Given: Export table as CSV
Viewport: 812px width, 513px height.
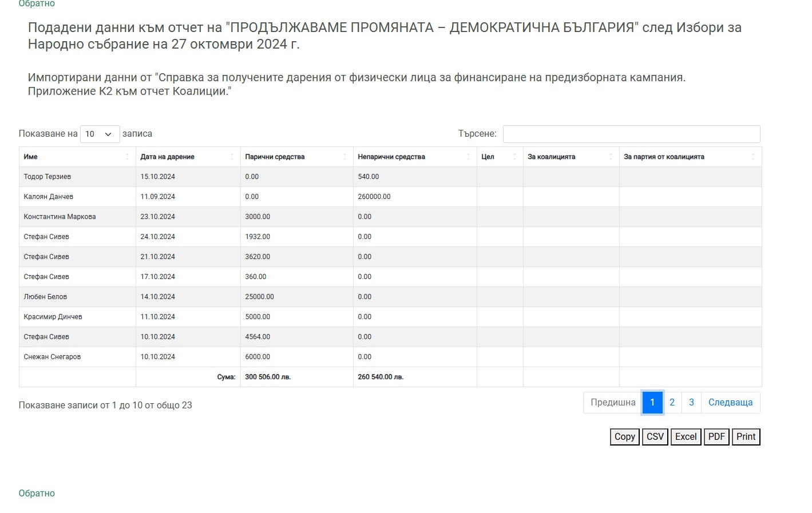Looking at the screenshot, I should point(655,437).
